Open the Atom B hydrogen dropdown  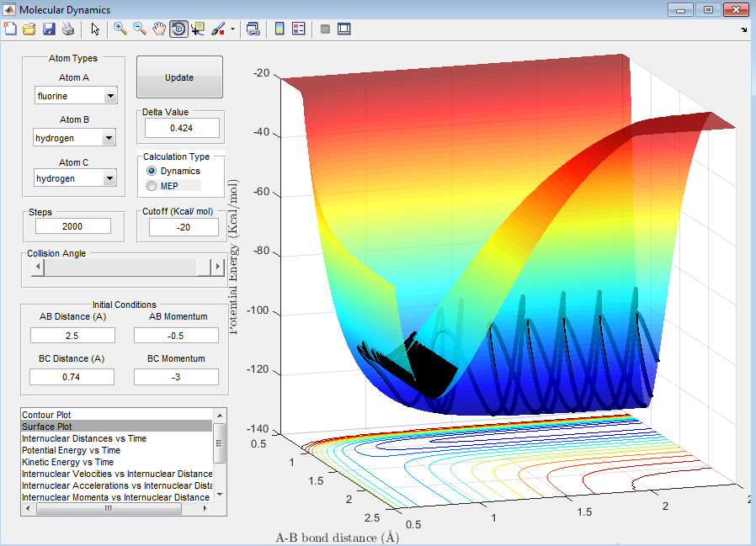76,137
